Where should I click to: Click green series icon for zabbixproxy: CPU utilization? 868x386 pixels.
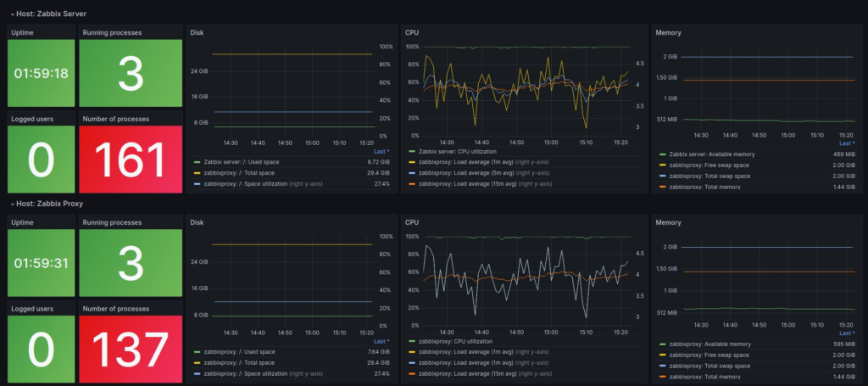click(412, 342)
